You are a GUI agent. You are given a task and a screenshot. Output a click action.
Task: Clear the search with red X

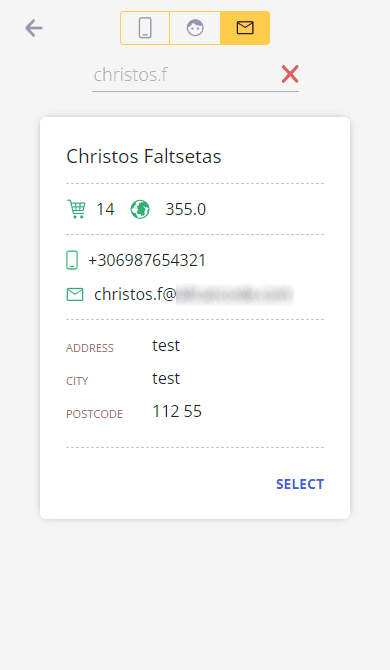coord(290,74)
